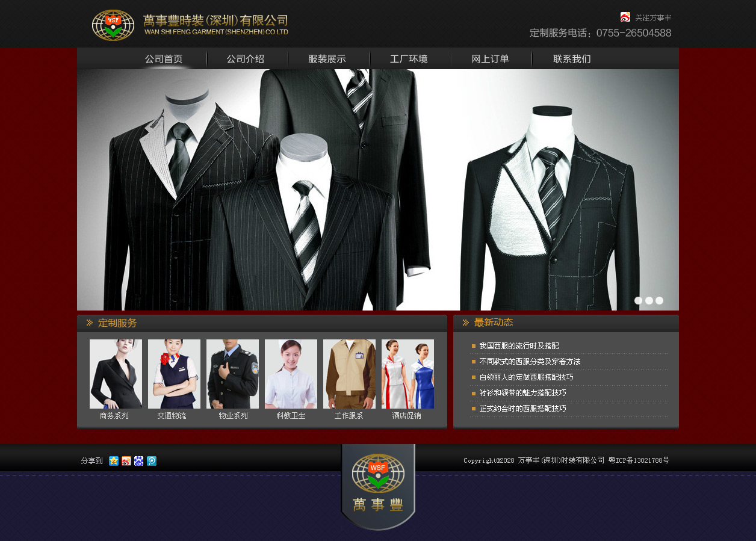Open the 网上订单 navigation menu
Screen dimensions: 756x541
(x=491, y=58)
